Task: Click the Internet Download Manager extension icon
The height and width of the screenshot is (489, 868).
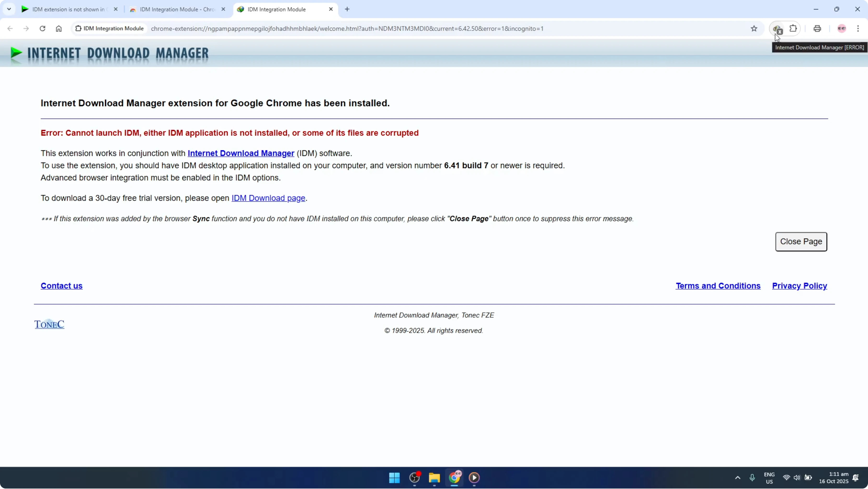Action: 777,29
